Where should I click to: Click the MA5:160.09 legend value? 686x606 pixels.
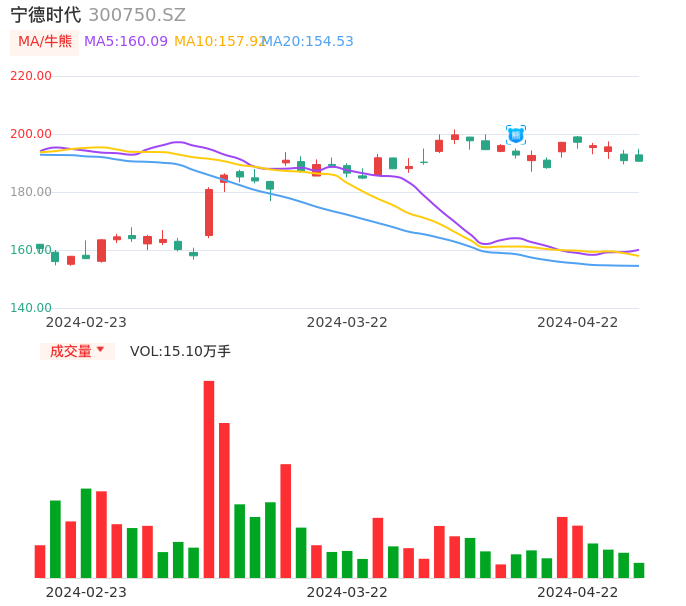click(126, 42)
